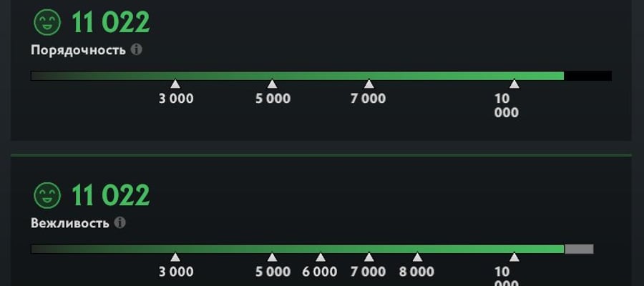Click the 3 000 triangle marker on Порядочность bar
The height and width of the screenshot is (286, 644).
pyautogui.click(x=175, y=84)
